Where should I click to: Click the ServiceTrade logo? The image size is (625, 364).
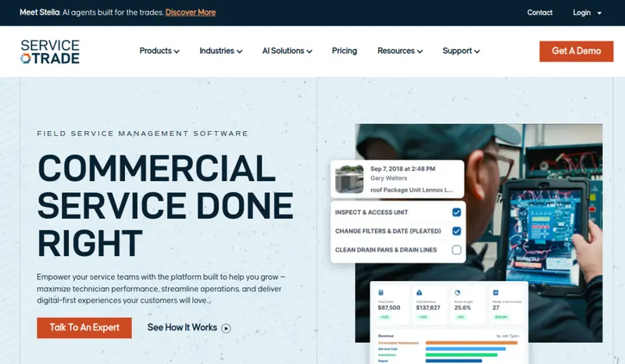(x=50, y=52)
